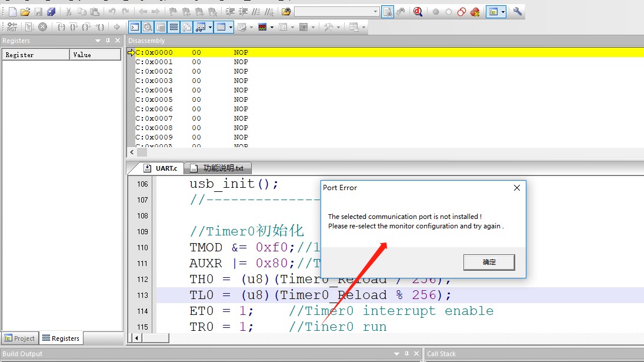Viewport: 644px width, 362px height.
Task: Expand the Serial windows dropdown arrow
Action: click(251, 27)
